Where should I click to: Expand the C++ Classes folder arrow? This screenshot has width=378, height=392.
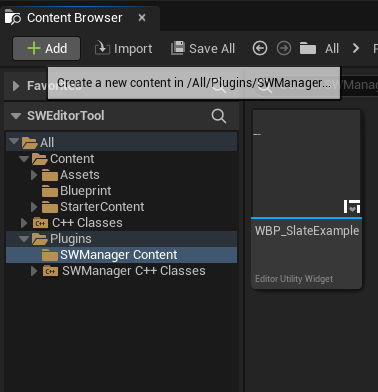click(24, 223)
